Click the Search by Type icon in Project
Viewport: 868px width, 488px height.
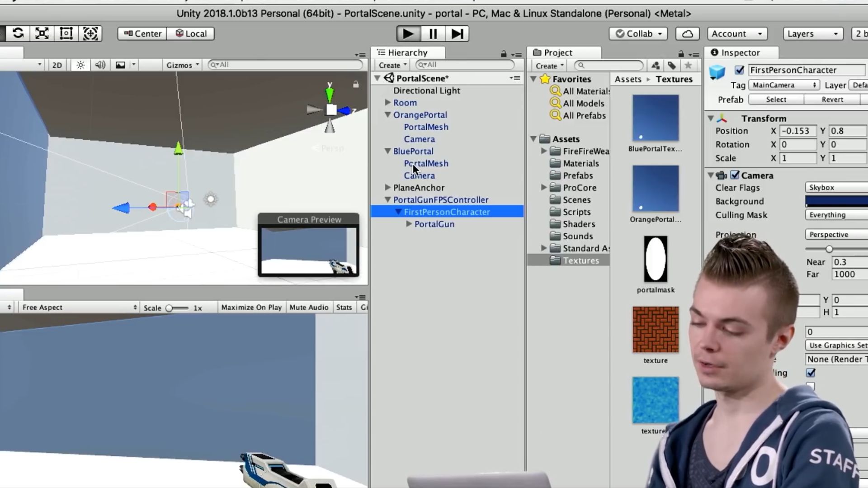[656, 66]
